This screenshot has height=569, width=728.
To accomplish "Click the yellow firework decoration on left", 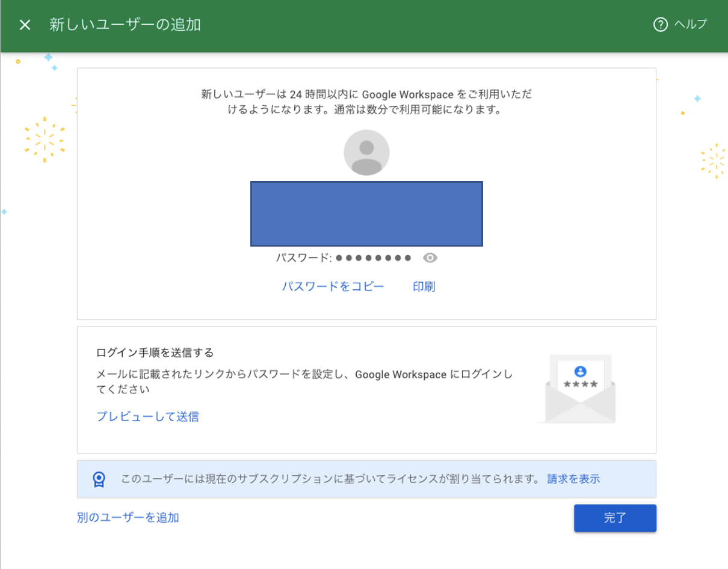I will pos(44,140).
